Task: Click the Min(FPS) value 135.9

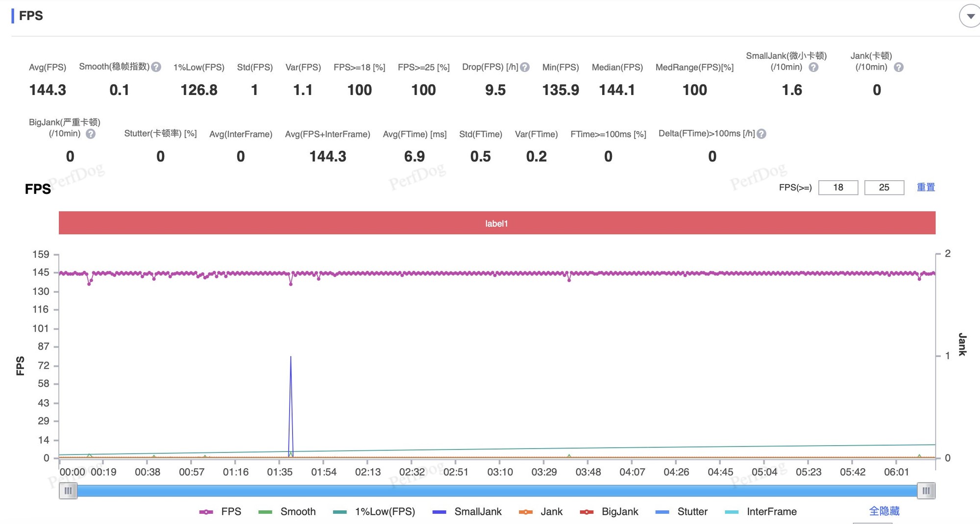Action: [561, 90]
